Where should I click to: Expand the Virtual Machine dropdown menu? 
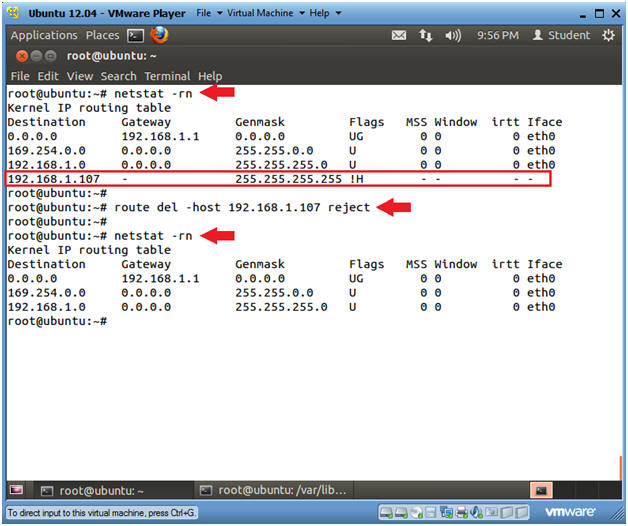(266, 13)
